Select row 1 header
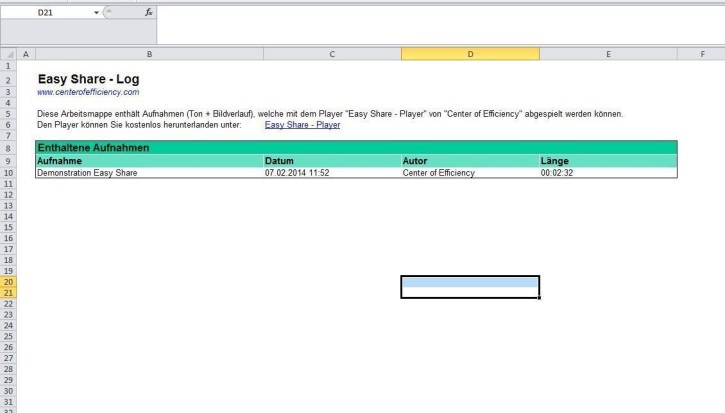The height and width of the screenshot is (413, 725). (x=8, y=66)
